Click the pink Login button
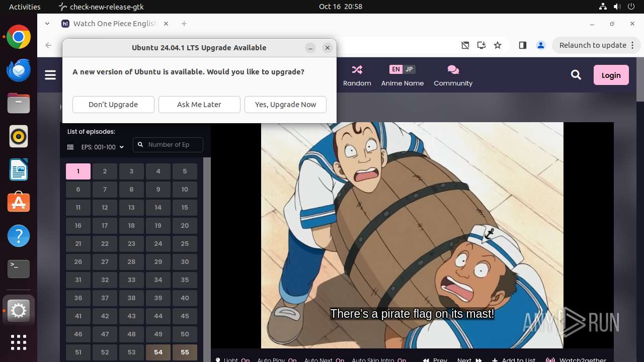 611,75
